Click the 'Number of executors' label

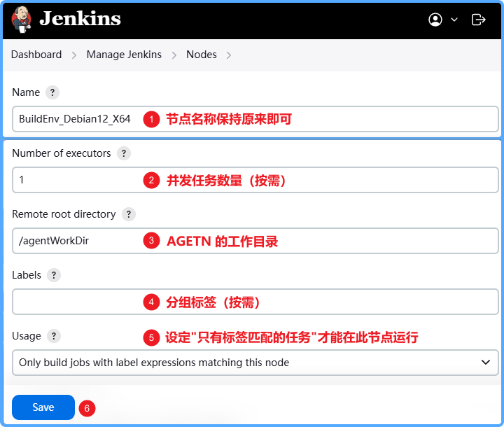[x=62, y=153]
